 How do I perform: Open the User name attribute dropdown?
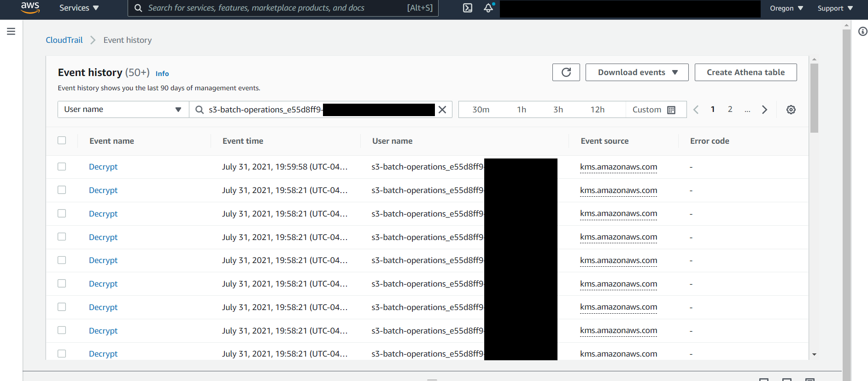tap(123, 110)
